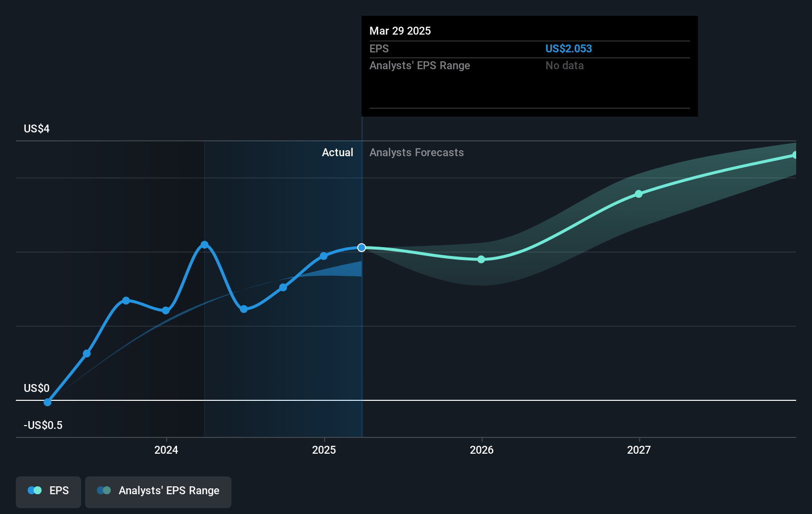The width and height of the screenshot is (812, 514).
Task: Click the 2025 x-axis label
Action: (324, 450)
